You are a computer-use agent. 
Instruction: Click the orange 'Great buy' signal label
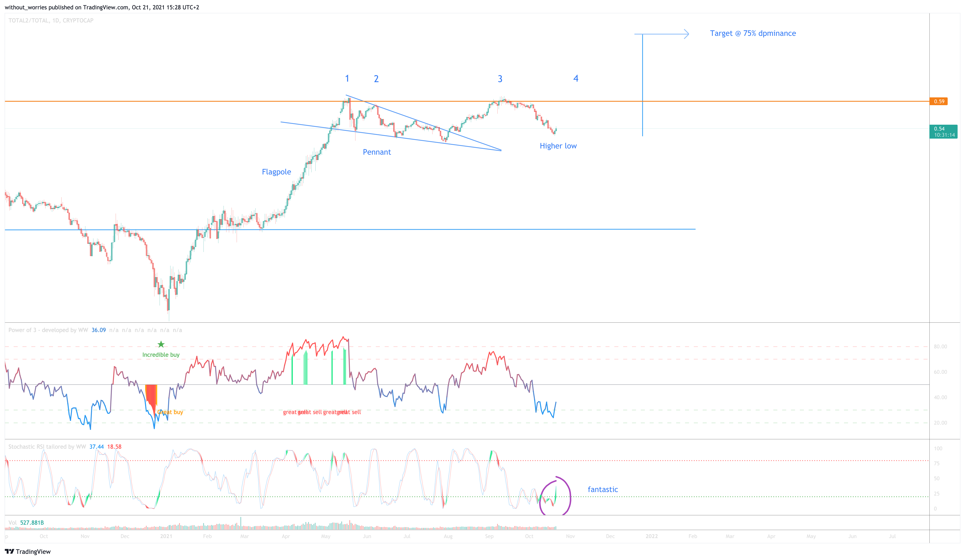click(171, 412)
